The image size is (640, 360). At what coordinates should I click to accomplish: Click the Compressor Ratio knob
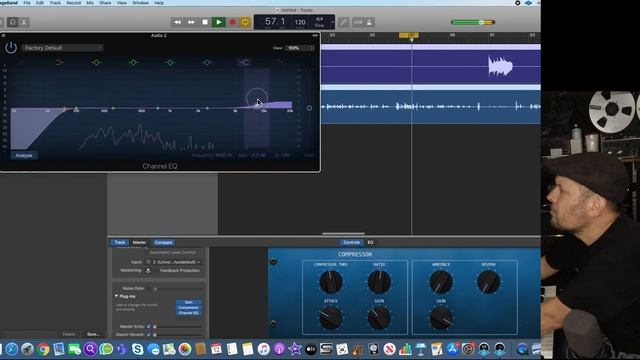[379, 282]
